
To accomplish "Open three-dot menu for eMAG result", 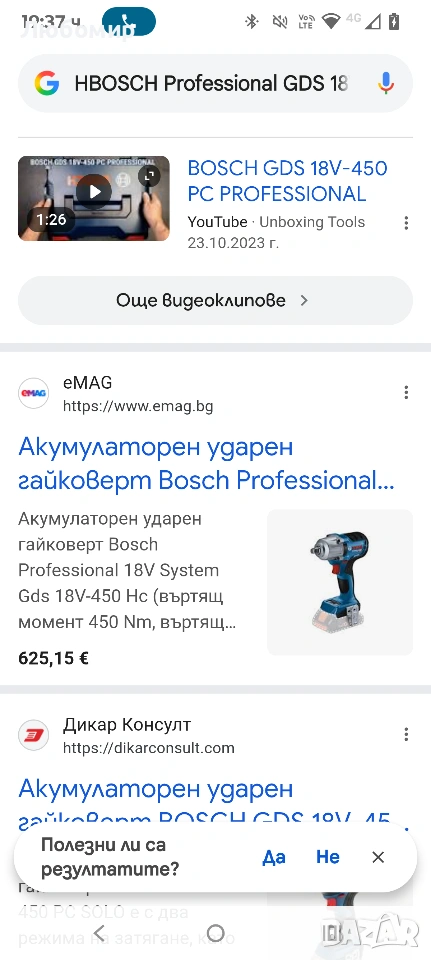I will pos(406,393).
